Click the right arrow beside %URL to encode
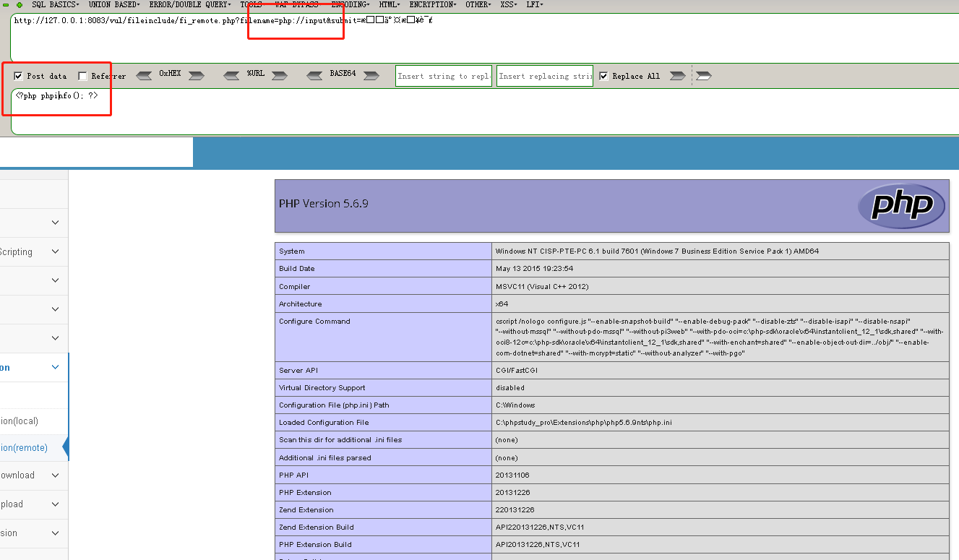Image resolution: width=959 pixels, height=560 pixels. (x=280, y=75)
